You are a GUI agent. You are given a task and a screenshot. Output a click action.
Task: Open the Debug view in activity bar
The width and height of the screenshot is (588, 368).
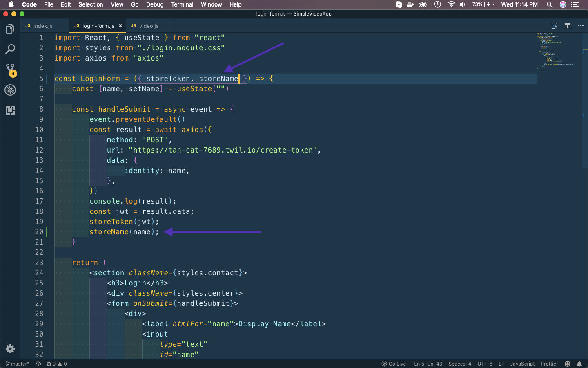pos(10,90)
